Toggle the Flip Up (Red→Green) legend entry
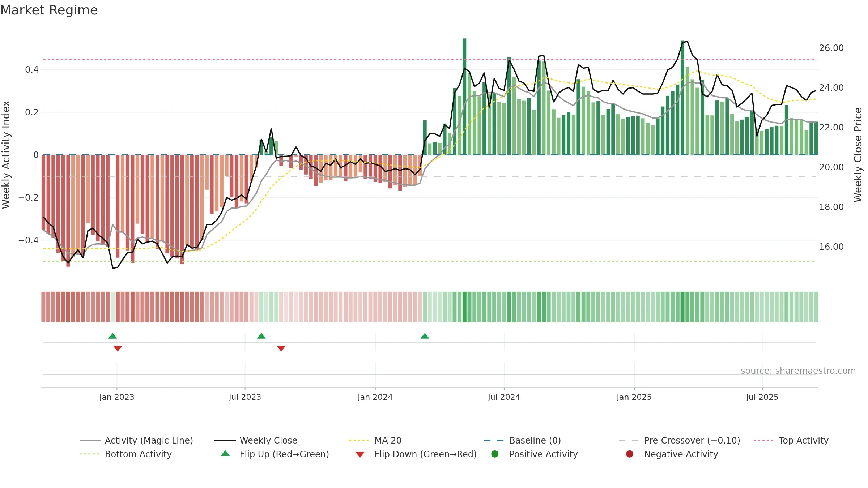The width and height of the screenshot is (868, 488). coord(275,454)
